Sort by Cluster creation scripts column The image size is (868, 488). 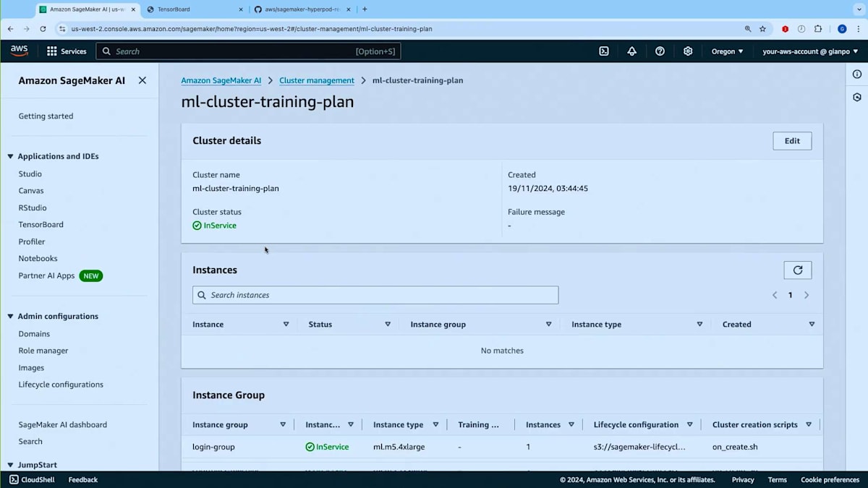pos(809,424)
